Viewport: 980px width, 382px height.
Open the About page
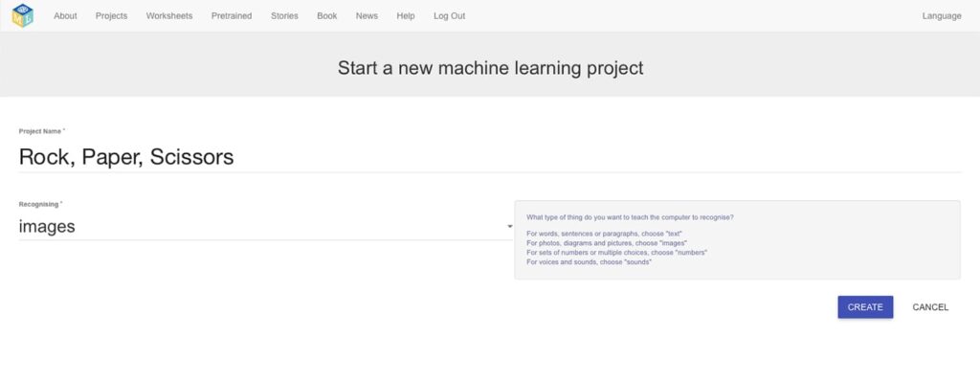[65, 16]
